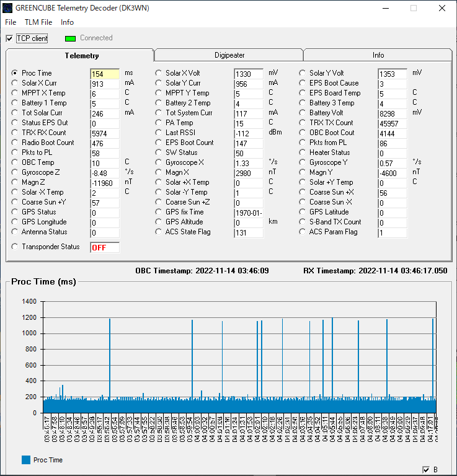Click the TRX TX Count value 45957
Viewport: 457px width, 476px height.
(393, 123)
